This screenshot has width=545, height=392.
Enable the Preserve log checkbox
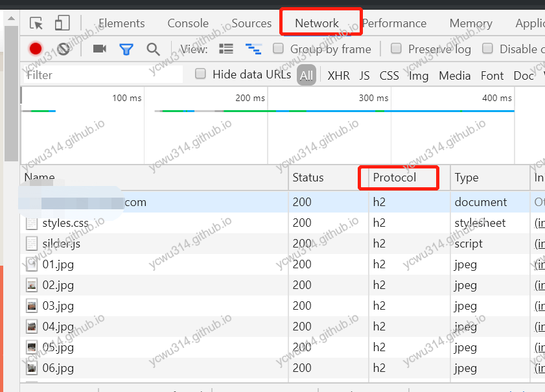click(396, 49)
